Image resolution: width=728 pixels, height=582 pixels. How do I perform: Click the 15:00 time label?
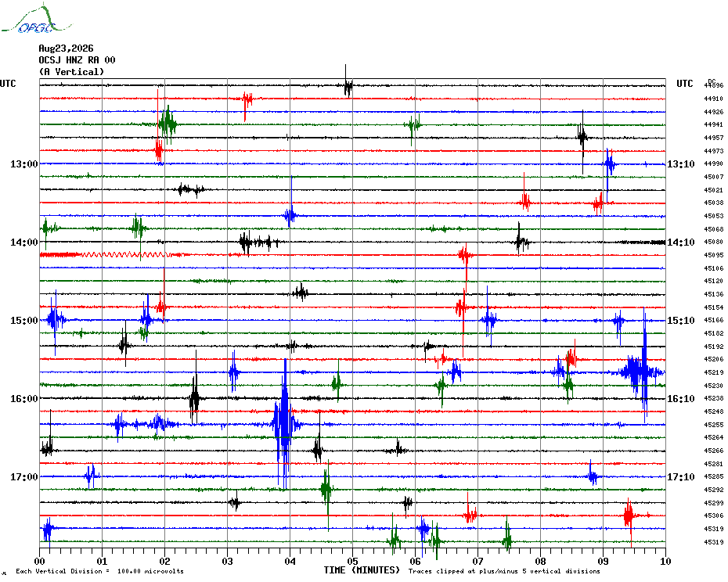[x=24, y=321]
